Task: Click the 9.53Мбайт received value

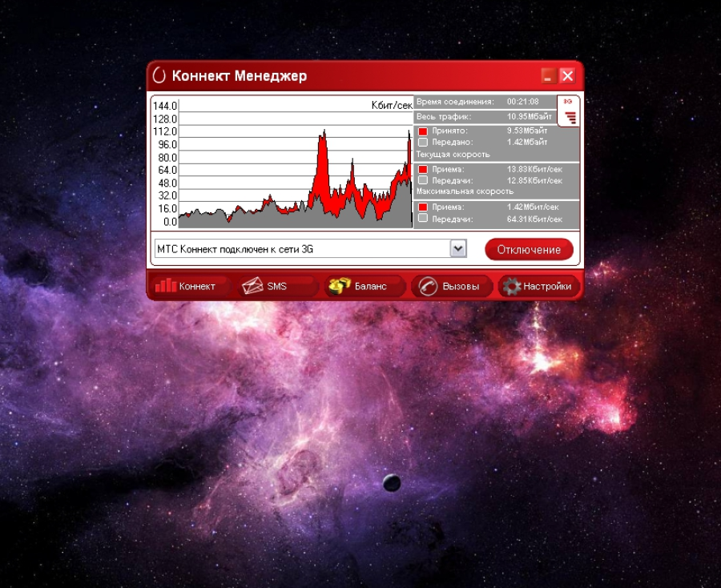Action: [x=527, y=131]
